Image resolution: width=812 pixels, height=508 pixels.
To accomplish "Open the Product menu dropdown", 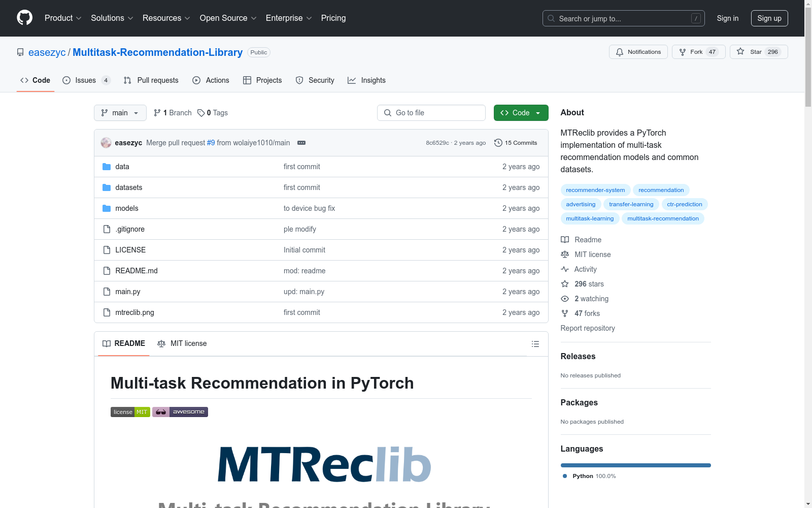I will tap(63, 18).
